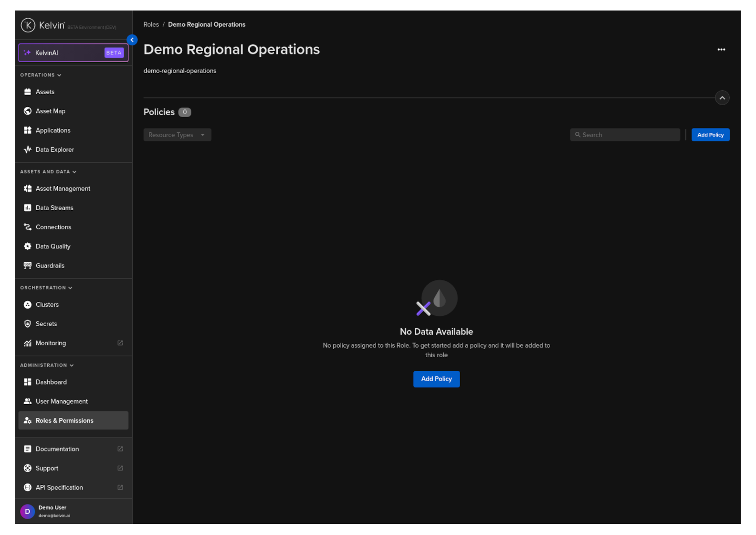Collapse the role details section chevron
Screen dimensions: 756x535
click(x=722, y=98)
